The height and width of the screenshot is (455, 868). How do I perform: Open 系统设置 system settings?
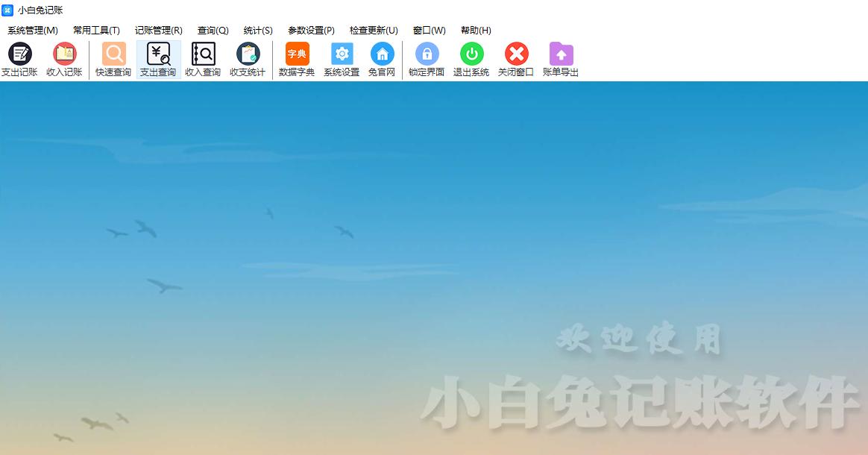342,60
